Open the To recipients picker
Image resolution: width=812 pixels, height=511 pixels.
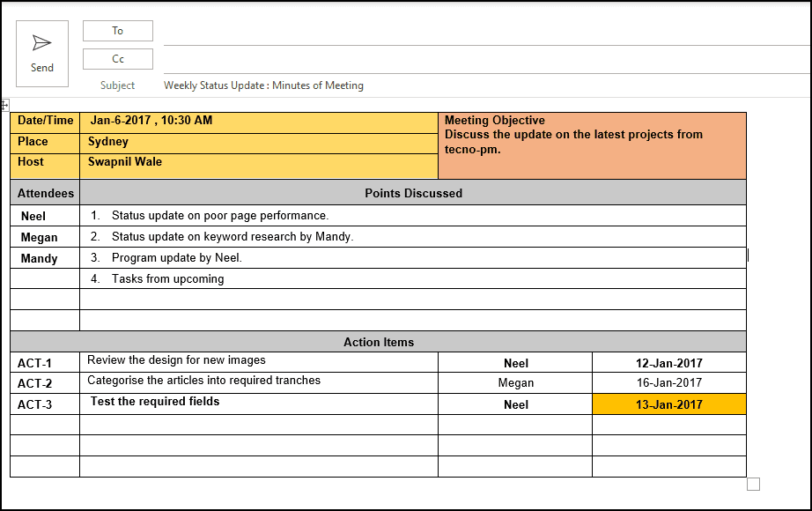coord(117,30)
